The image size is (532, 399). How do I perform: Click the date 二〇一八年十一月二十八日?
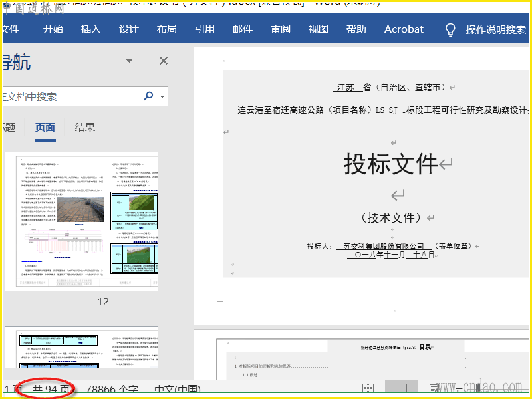pyautogui.click(x=390, y=255)
